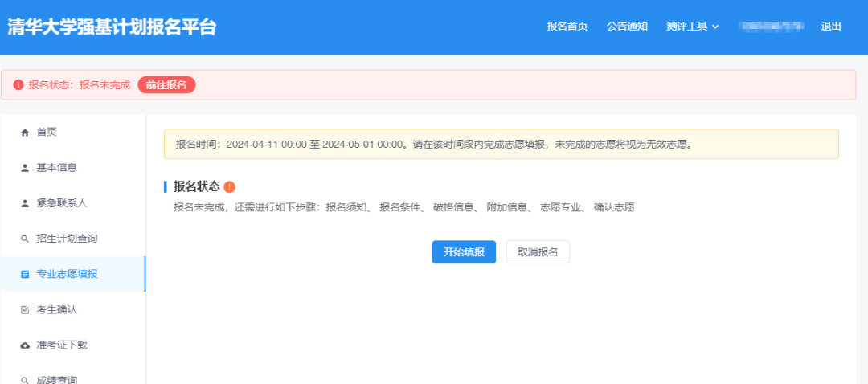The width and height of the screenshot is (868, 384).
Task: Expand the 测评工具 dropdown arrow
Action: click(715, 27)
